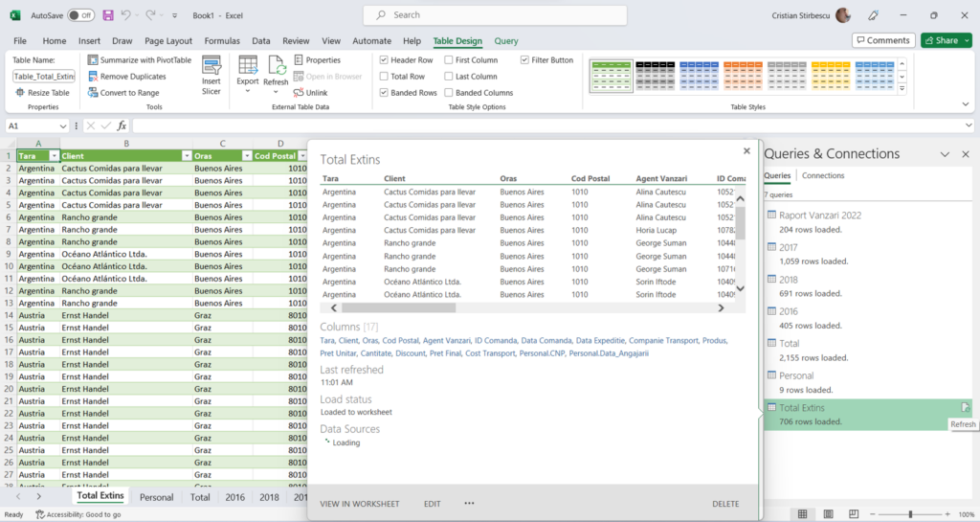Viewport: 980px width, 522px height.
Task: Enable Total Row checkbox
Action: pyautogui.click(x=384, y=77)
